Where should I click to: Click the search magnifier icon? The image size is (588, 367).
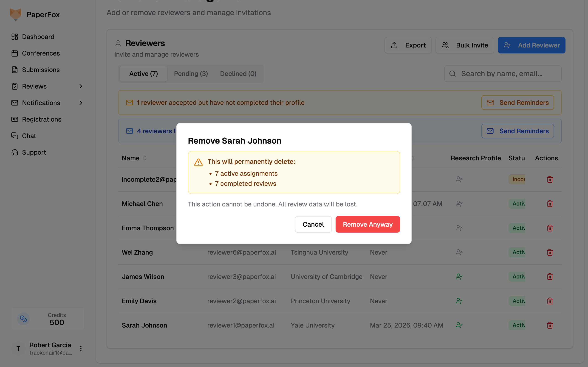[x=452, y=74]
